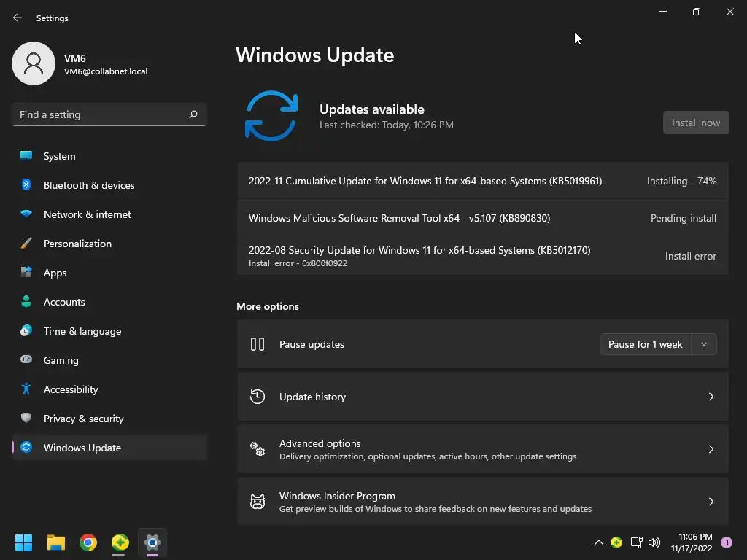The height and width of the screenshot is (560, 747).
Task: Click the search magnifier icon
Action: click(193, 114)
